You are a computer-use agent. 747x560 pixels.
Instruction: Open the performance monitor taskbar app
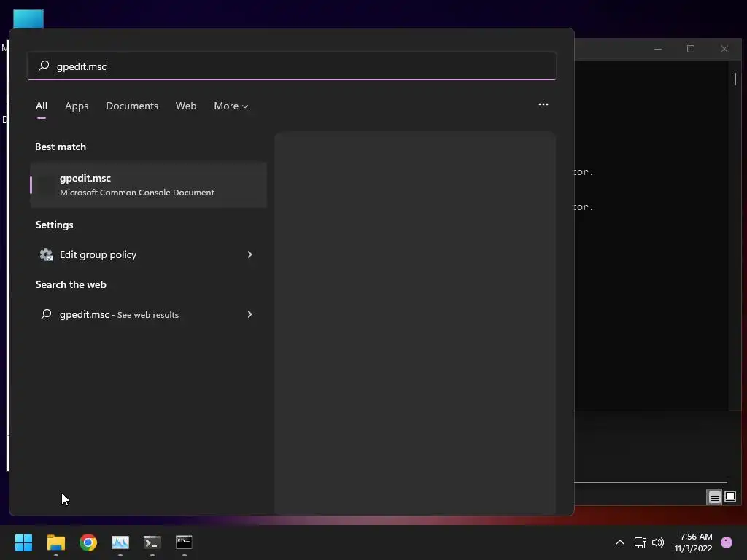[x=120, y=542]
